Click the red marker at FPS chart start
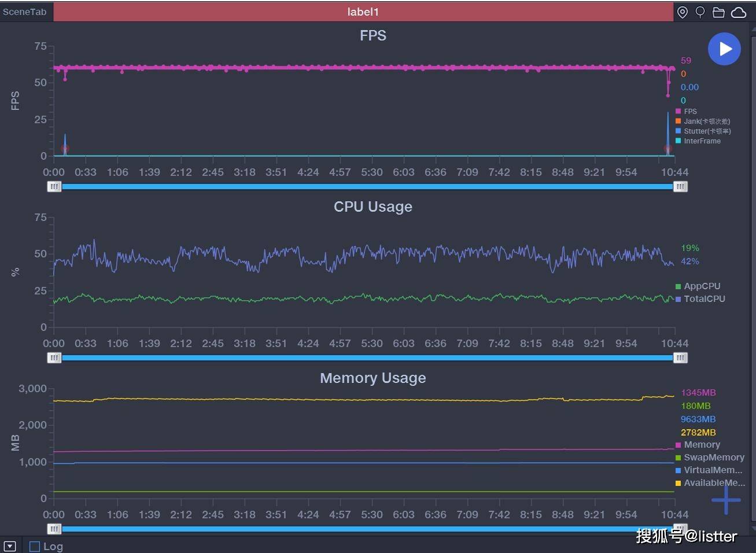 click(65, 149)
